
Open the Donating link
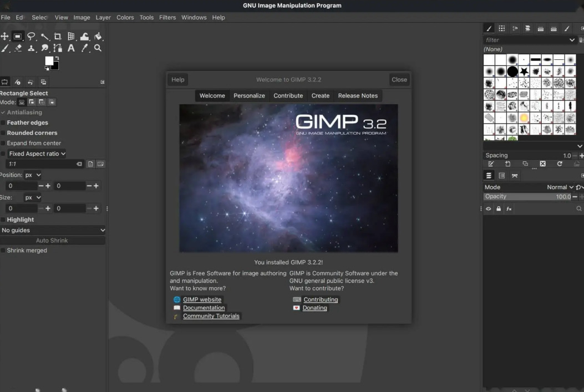coord(314,308)
